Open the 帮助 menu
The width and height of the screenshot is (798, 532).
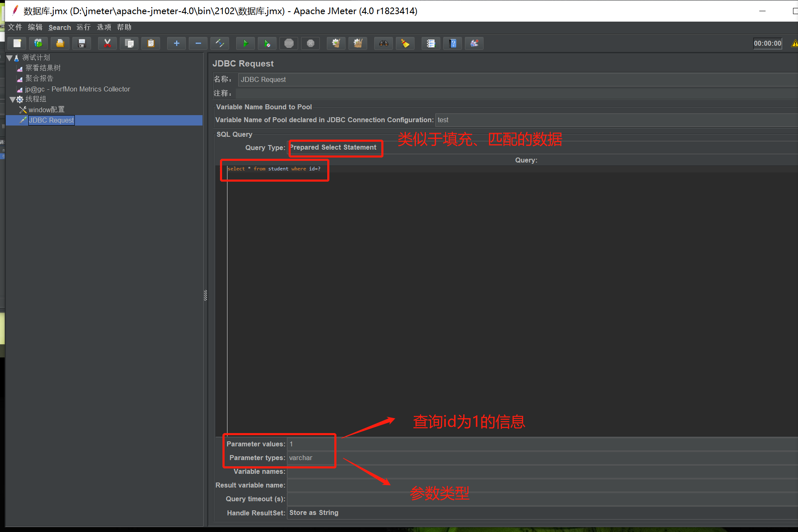point(124,27)
